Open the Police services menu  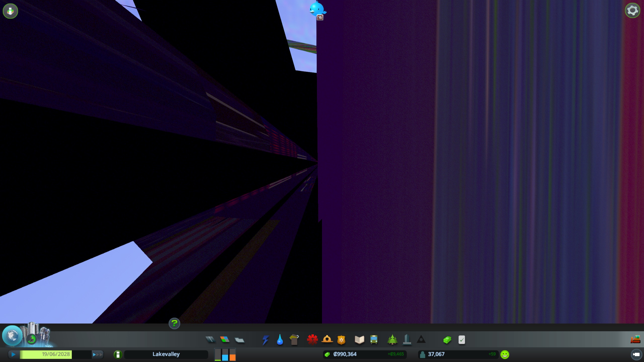pos(341,340)
